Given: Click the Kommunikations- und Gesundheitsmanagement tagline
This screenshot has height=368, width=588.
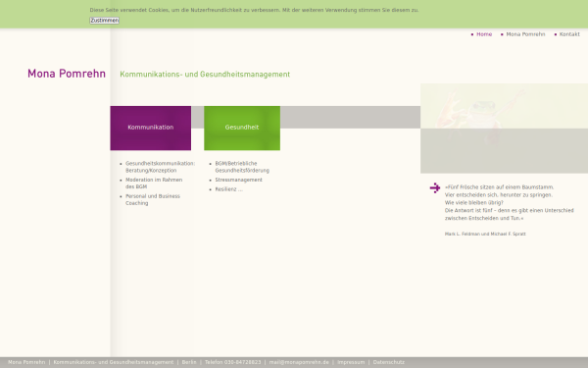Looking at the screenshot, I should tap(205, 75).
